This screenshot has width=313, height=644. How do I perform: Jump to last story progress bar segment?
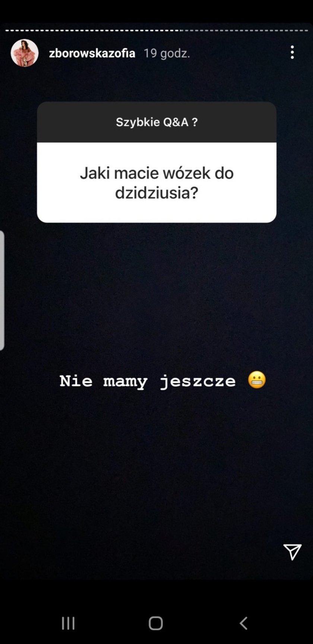[x=306, y=31]
